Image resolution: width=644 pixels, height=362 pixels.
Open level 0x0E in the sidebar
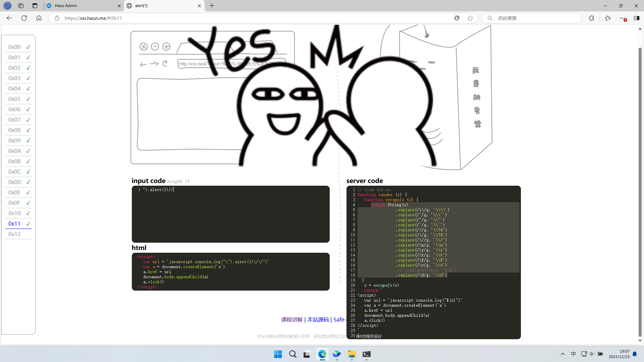[x=18, y=192]
